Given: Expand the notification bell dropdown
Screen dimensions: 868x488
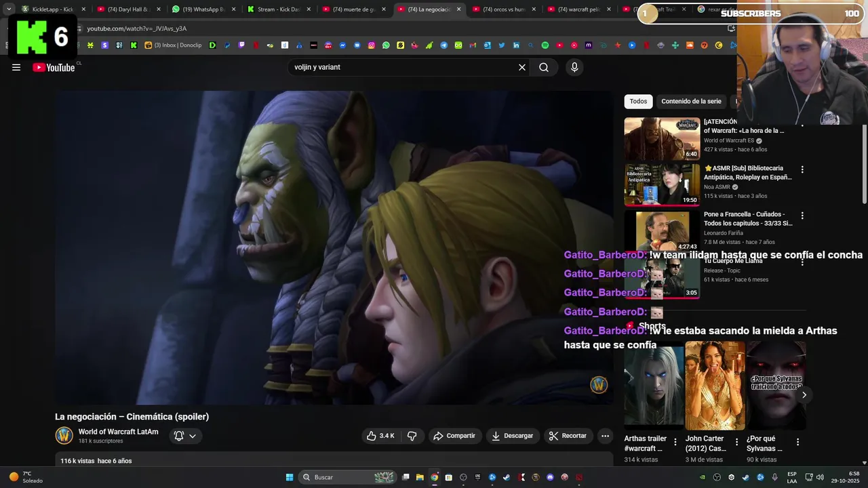Looking at the screenshot, I should 185,436.
